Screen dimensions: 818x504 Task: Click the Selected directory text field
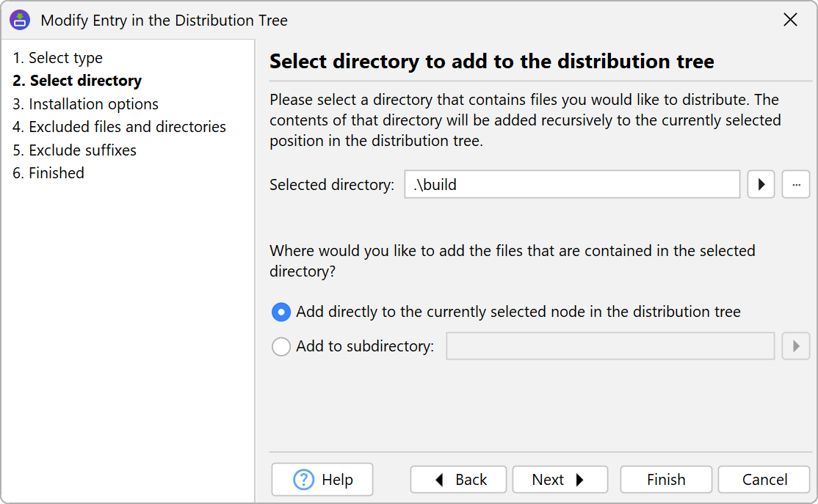[x=571, y=185]
